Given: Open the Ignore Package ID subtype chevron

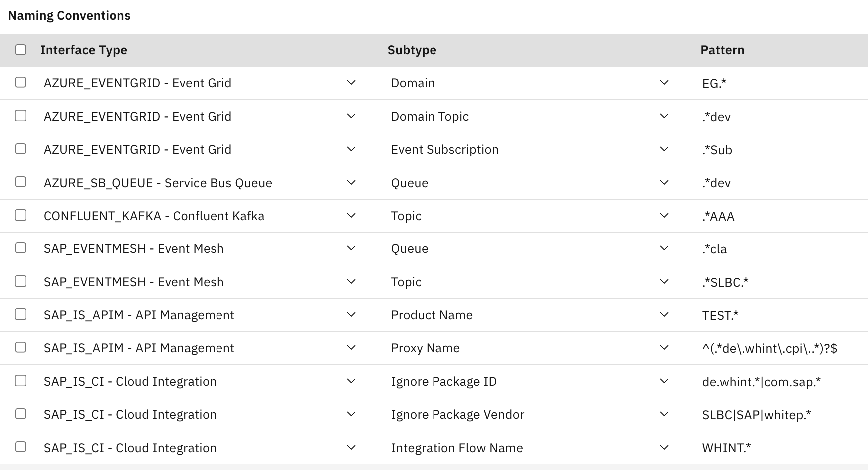Looking at the screenshot, I should click(x=664, y=381).
